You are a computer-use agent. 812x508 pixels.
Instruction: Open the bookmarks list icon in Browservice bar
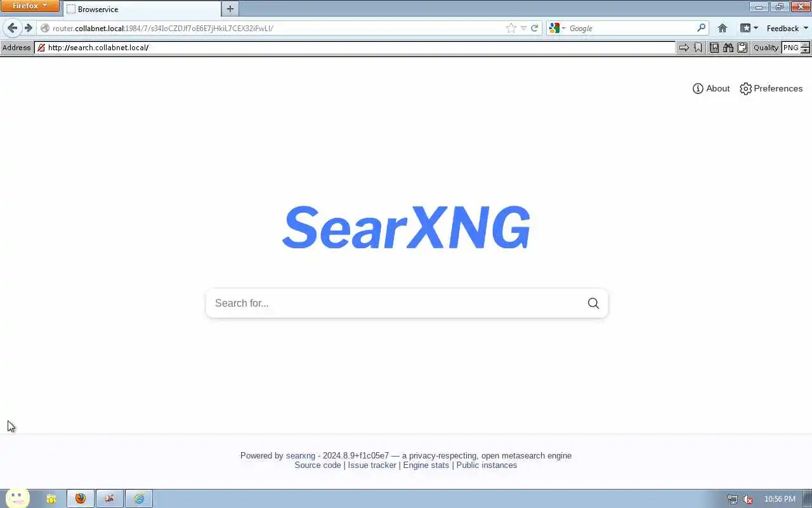714,48
